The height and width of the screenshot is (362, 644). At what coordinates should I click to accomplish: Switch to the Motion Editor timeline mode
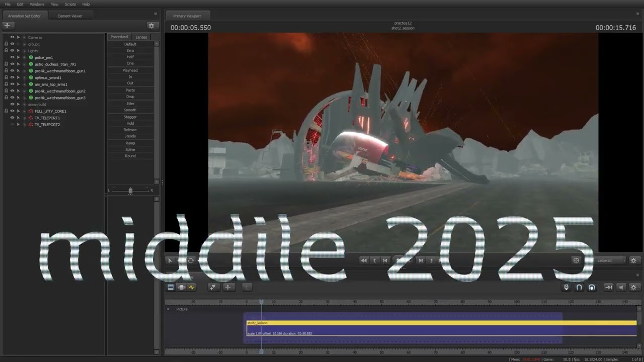[181, 287]
